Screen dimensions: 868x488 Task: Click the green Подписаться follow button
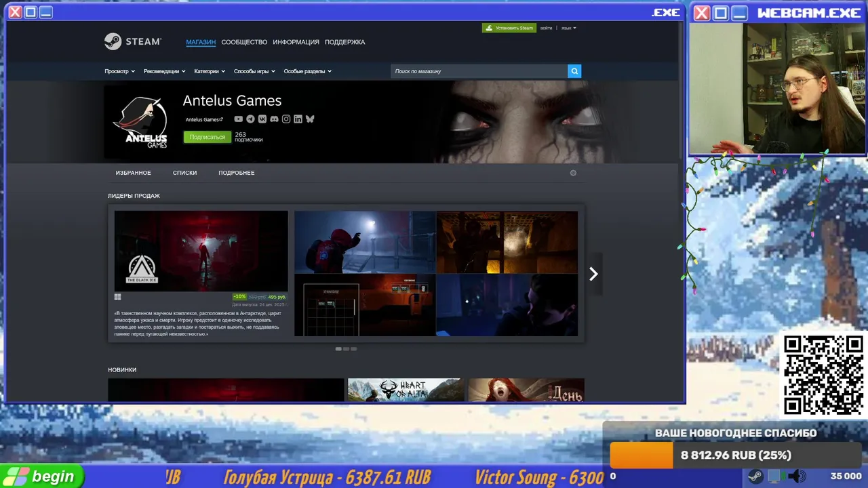[x=207, y=137]
